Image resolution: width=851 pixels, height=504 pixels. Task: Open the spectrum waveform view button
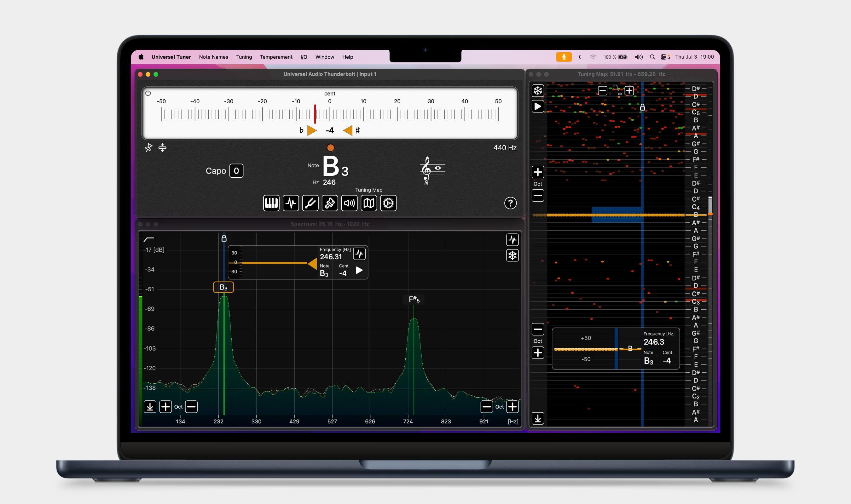pos(291,203)
